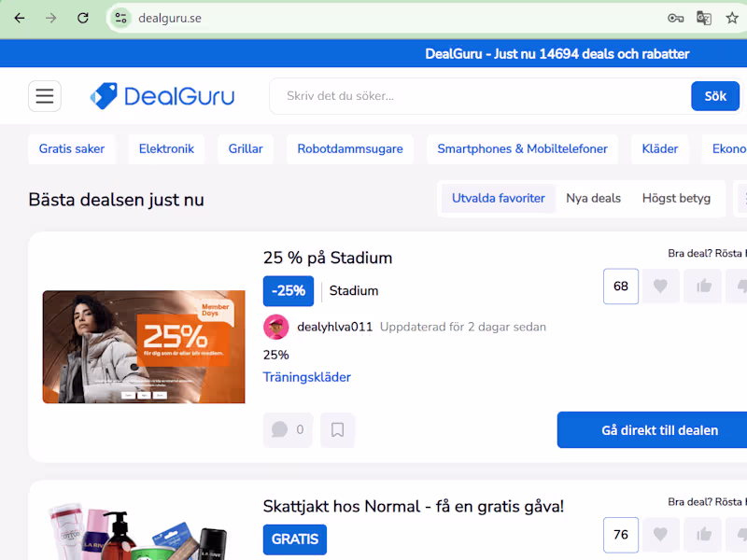This screenshot has width=747, height=560.
Task: Open dealyhlva011 user profile name
Action: tap(335, 328)
